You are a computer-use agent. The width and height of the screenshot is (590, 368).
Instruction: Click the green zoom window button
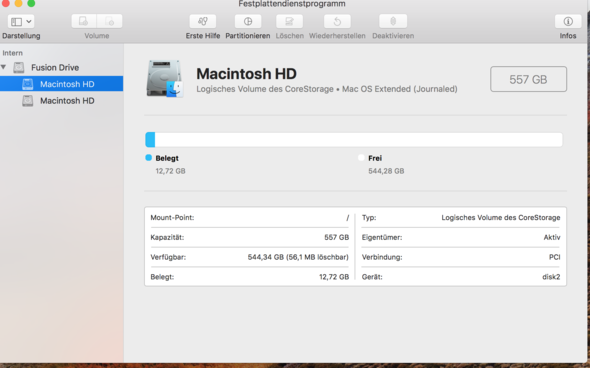(31, 3)
